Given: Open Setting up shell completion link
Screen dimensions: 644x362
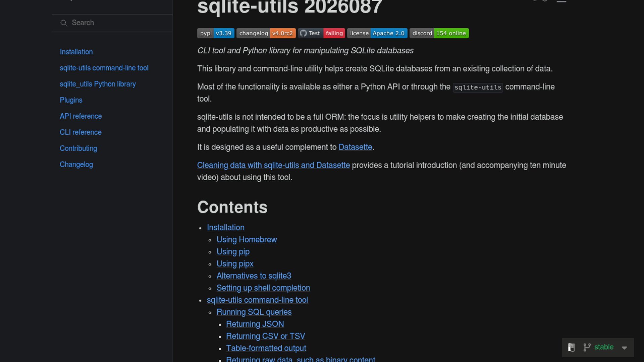Looking at the screenshot, I should (x=263, y=288).
